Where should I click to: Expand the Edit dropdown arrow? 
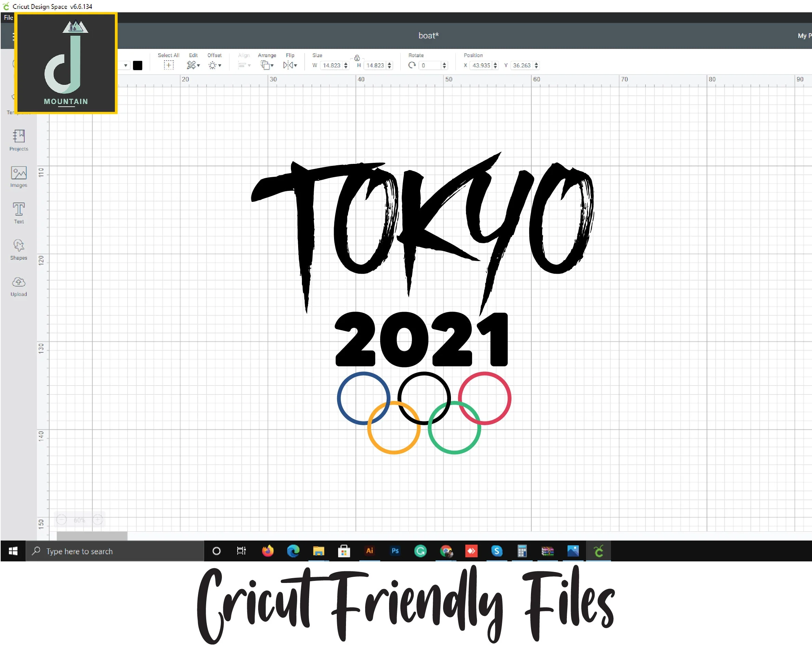tap(199, 66)
